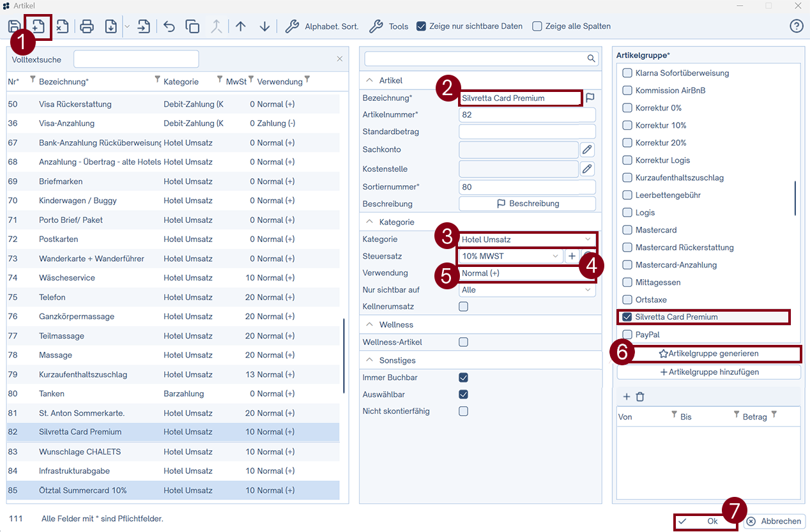This screenshot has width=810, height=532.
Task: Click the save diskette icon in toolbar
Action: coord(13,26)
